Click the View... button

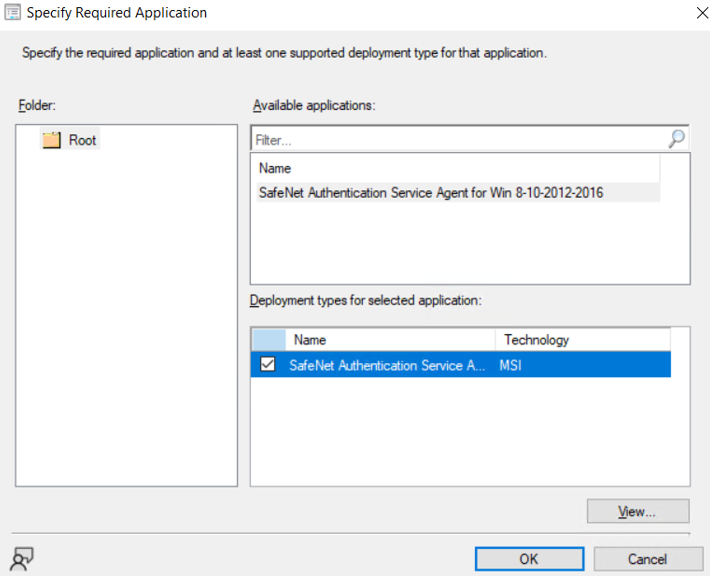pos(638,511)
